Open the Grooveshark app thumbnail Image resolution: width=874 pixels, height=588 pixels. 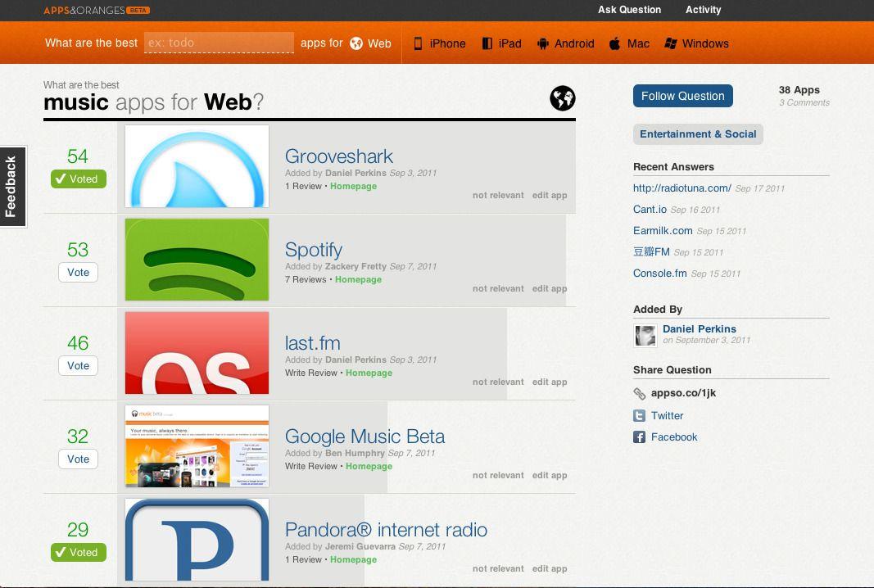[197, 166]
